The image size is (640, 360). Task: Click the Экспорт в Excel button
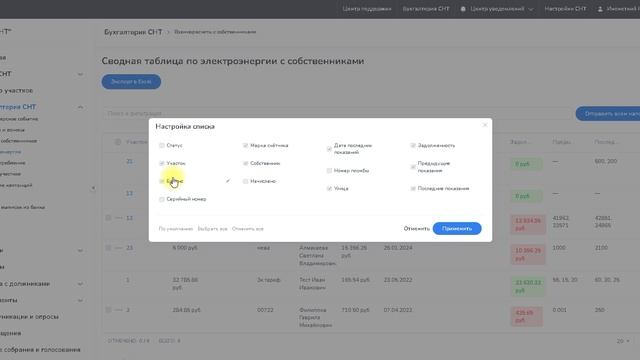131,82
